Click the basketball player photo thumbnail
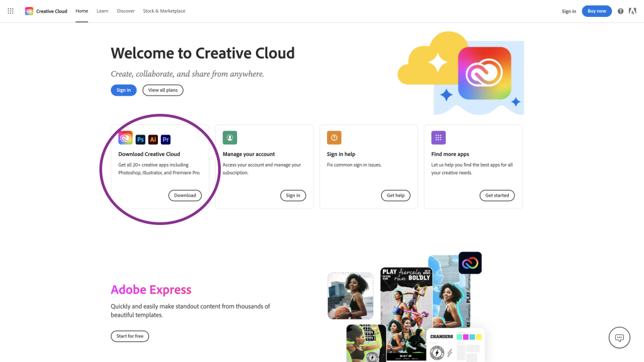Viewport: 644px width, 362px height. pos(350,295)
